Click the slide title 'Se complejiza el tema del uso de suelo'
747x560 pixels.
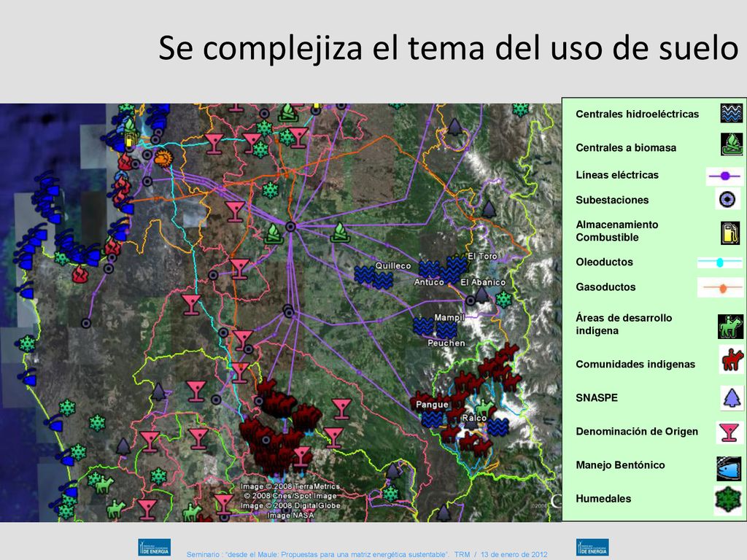pos(449,47)
